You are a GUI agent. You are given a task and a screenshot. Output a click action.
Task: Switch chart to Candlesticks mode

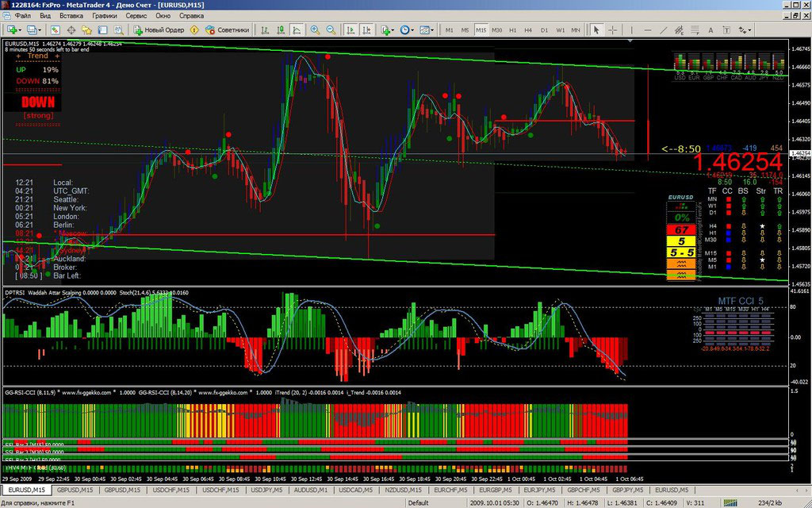(280, 30)
